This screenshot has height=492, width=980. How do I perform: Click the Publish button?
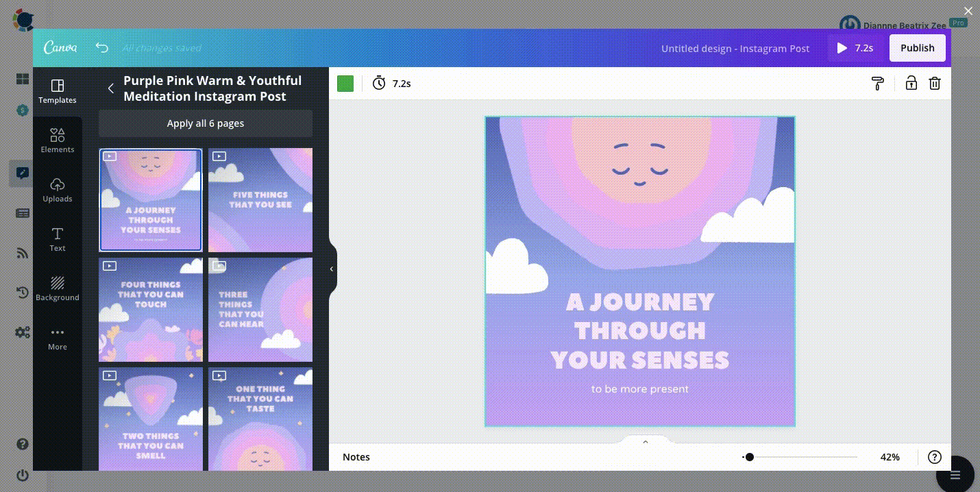tap(917, 48)
